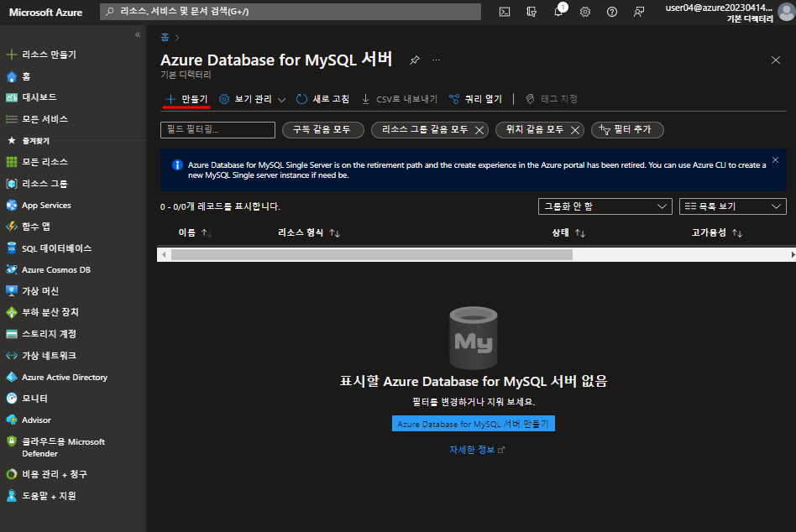Viewport: 796px width, 532px height.
Task: Open the notifications bell
Action: [558, 11]
